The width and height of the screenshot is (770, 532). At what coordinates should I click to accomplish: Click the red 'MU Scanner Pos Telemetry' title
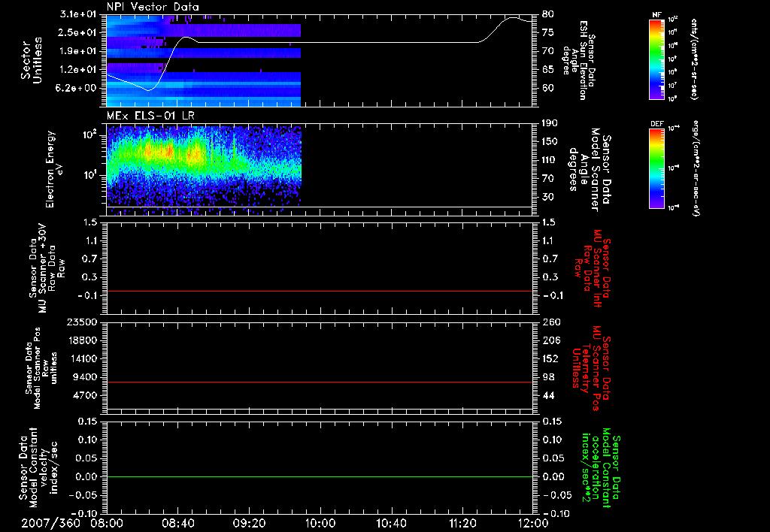(591, 368)
